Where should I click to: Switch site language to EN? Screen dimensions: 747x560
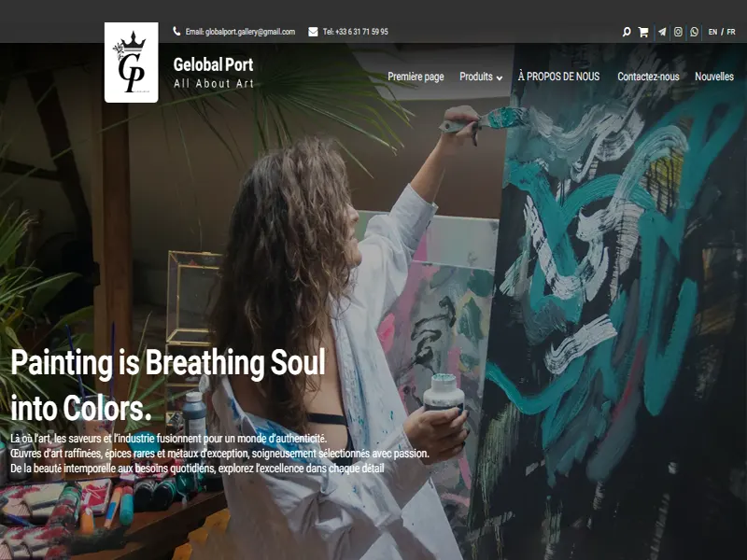tap(712, 32)
